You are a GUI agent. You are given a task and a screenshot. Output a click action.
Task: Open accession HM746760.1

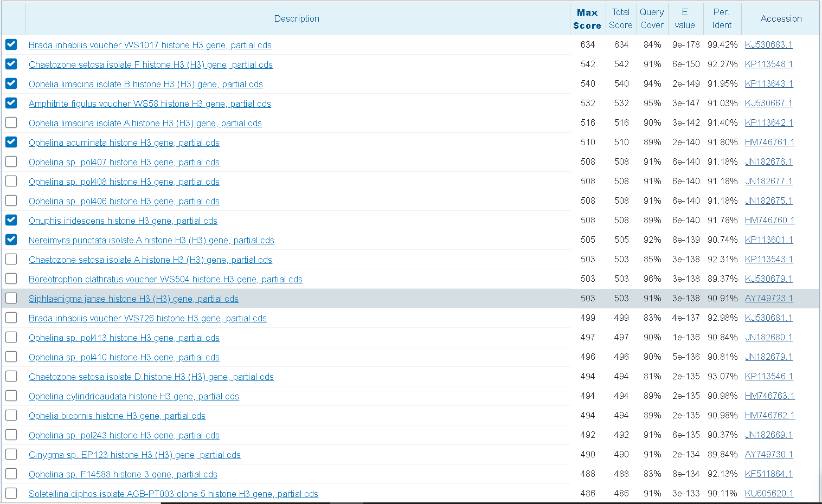point(770,220)
